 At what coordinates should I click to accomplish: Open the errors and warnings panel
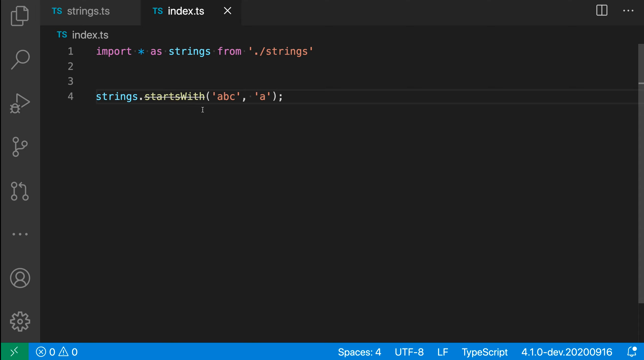57,352
